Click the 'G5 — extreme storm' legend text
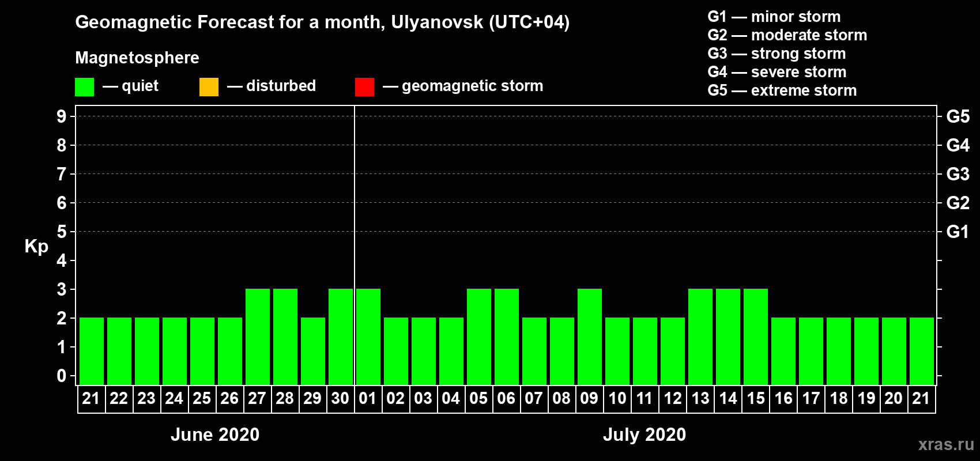The height and width of the screenshot is (461, 980). tap(782, 90)
